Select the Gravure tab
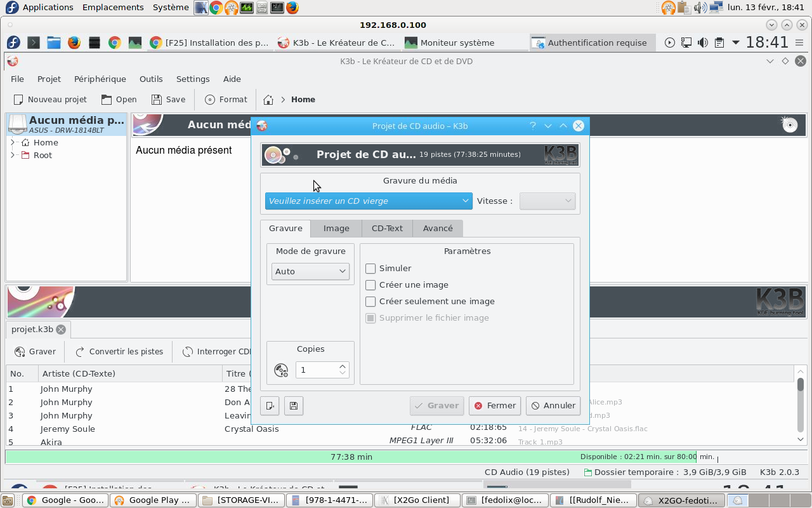Image resolution: width=812 pixels, height=508 pixels. [285, 228]
